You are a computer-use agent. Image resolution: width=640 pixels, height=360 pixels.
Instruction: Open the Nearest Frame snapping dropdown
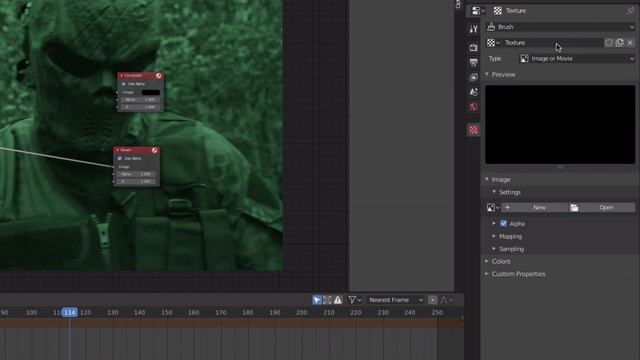396,300
